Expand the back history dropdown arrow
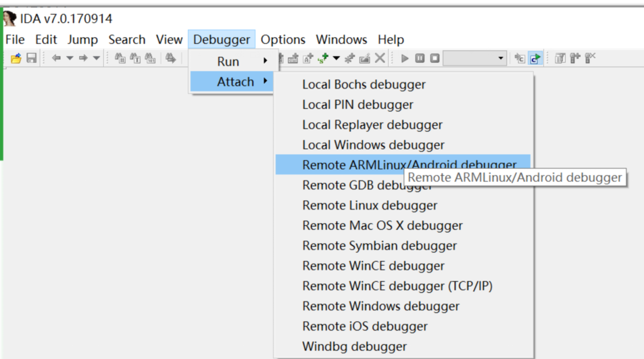The height and width of the screenshot is (359, 644). [70, 58]
